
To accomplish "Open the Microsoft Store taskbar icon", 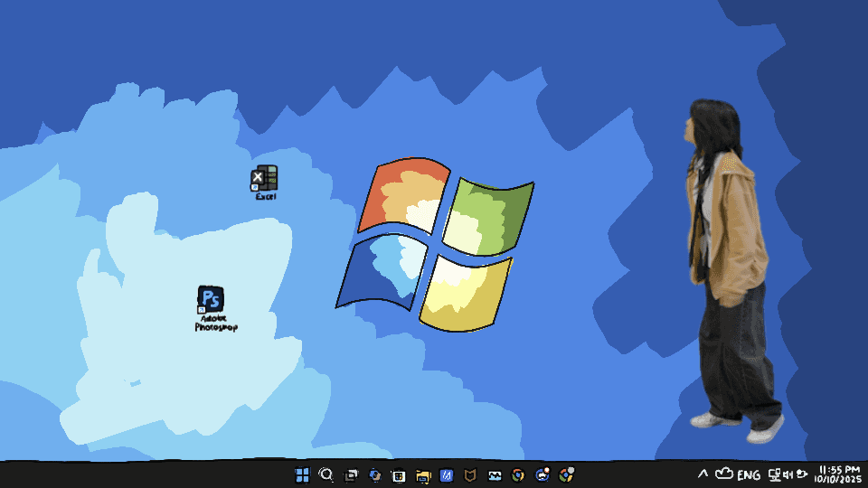I will point(399,475).
